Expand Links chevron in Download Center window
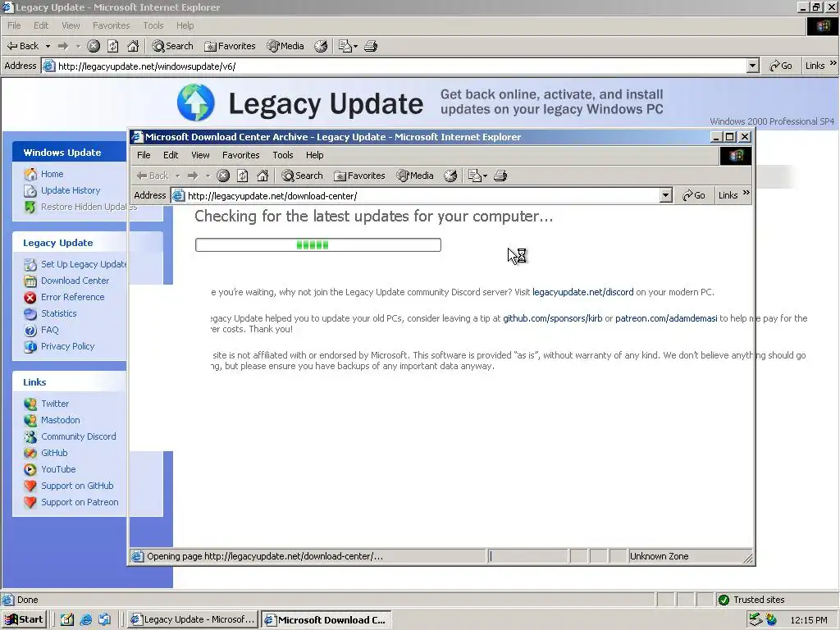 click(x=746, y=193)
